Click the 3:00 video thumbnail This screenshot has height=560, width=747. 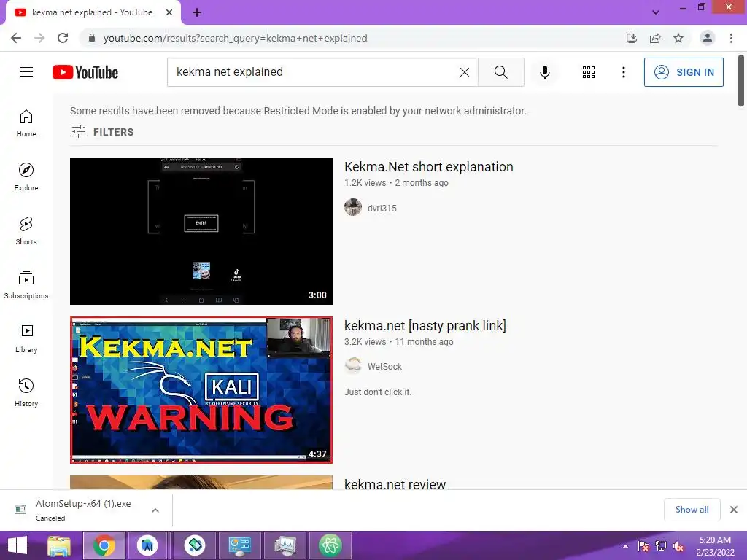click(x=201, y=231)
